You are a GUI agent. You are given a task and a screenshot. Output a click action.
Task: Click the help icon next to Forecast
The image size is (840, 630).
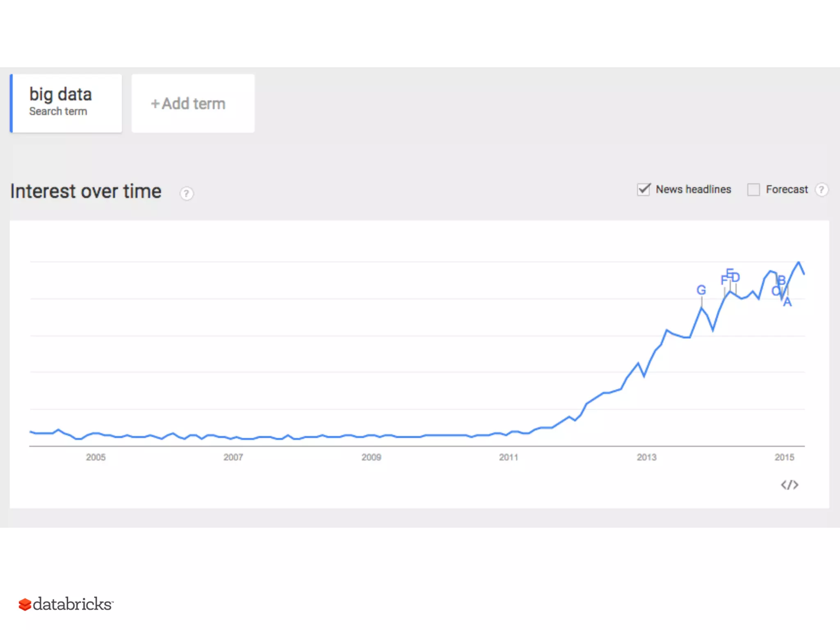(821, 189)
